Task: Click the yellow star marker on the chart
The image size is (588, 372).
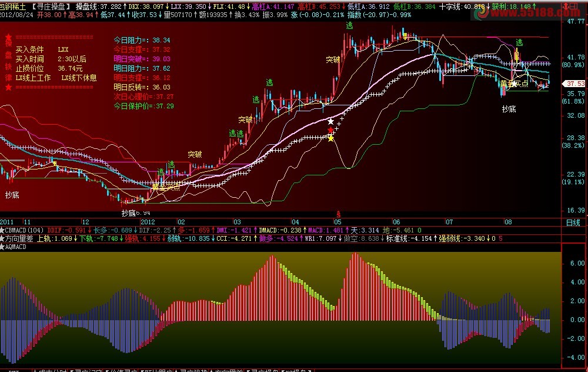Action: (330, 138)
